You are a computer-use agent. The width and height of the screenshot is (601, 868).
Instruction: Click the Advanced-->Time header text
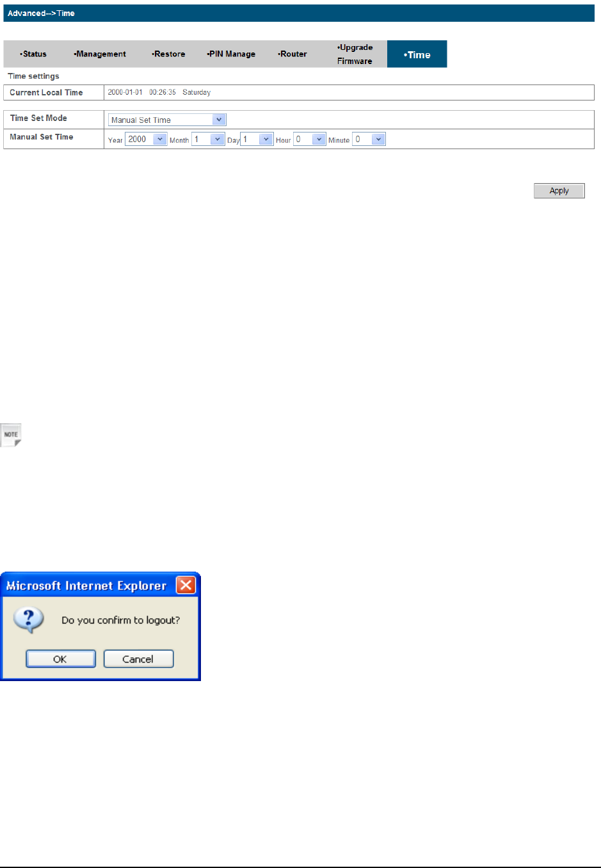(x=41, y=13)
